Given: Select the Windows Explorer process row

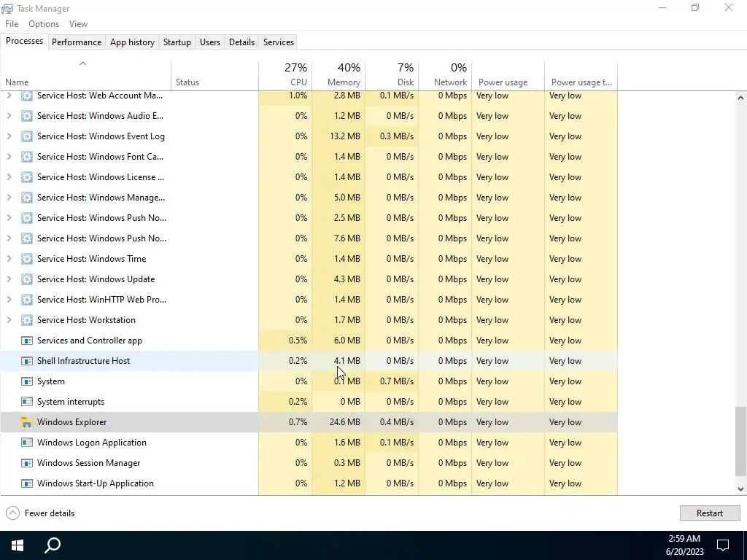Looking at the screenshot, I should [309, 422].
